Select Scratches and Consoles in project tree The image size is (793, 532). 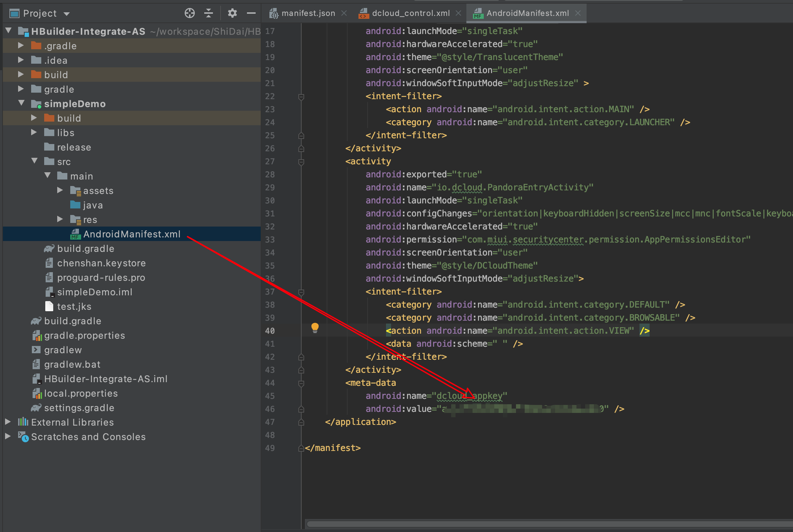tap(88, 437)
